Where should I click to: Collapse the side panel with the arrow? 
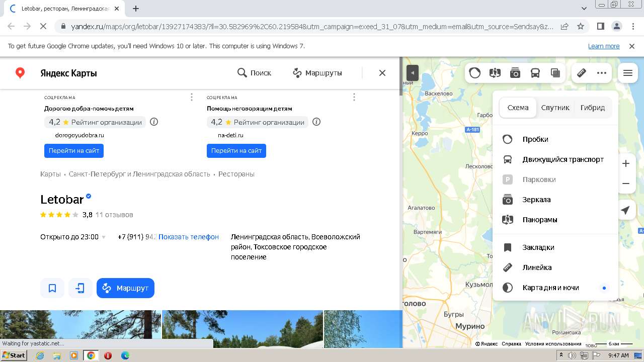click(x=413, y=73)
